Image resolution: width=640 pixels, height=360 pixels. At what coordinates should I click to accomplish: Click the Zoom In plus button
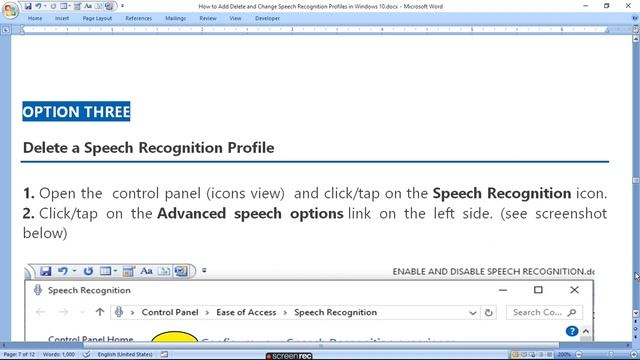coord(634,355)
